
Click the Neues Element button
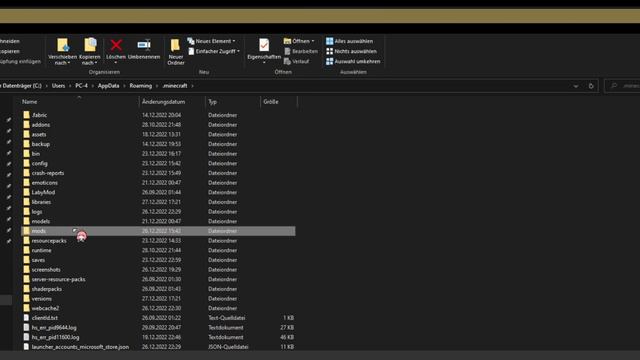(211, 41)
